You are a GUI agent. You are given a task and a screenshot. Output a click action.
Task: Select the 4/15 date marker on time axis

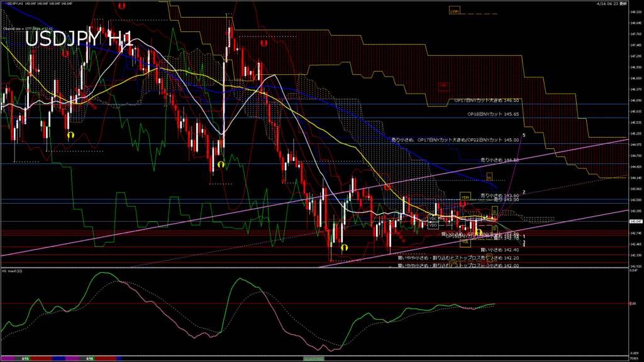point(25,359)
